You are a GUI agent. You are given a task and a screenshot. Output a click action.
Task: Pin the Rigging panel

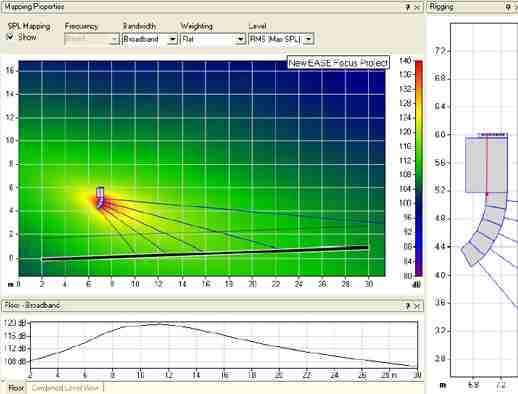pos(508,7)
